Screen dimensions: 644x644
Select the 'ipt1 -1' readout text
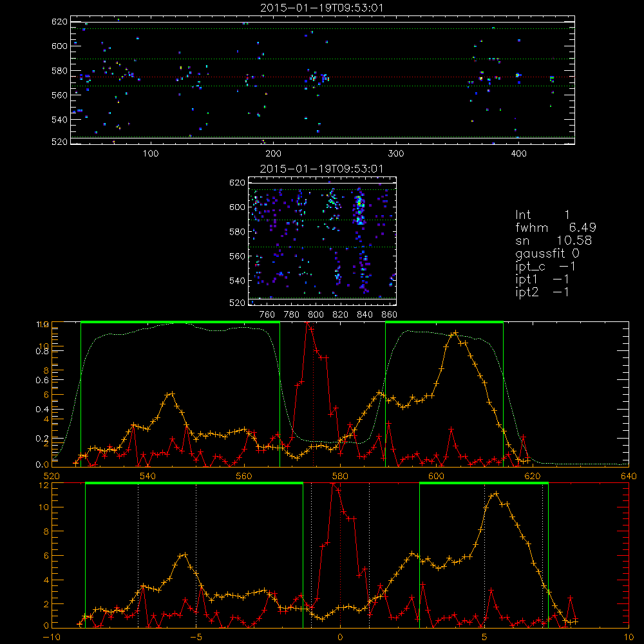(x=542, y=279)
